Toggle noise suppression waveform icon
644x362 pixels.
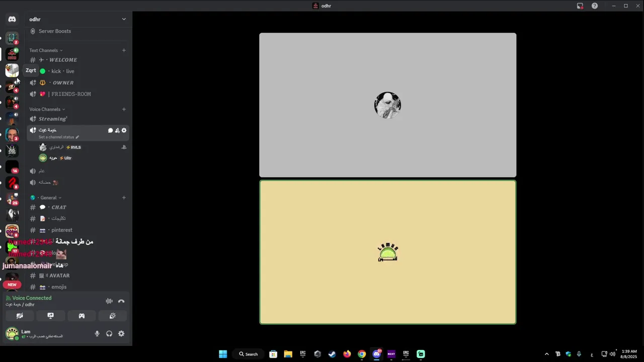click(x=109, y=301)
